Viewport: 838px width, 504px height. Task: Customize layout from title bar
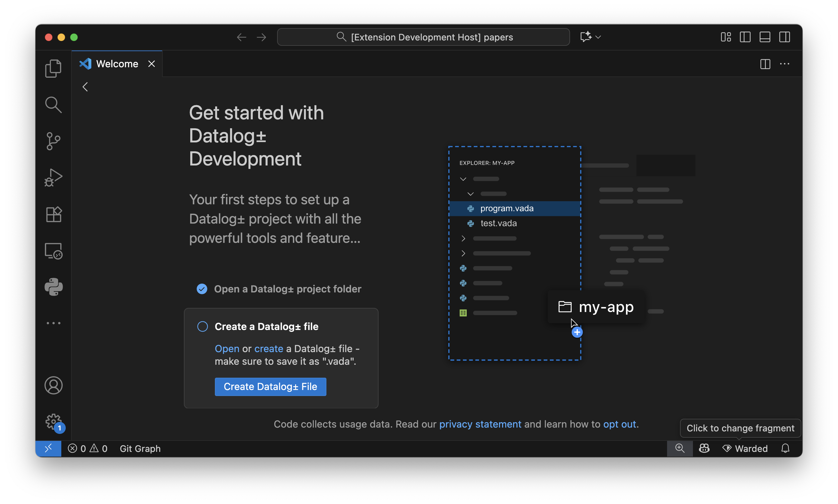pyautogui.click(x=726, y=37)
